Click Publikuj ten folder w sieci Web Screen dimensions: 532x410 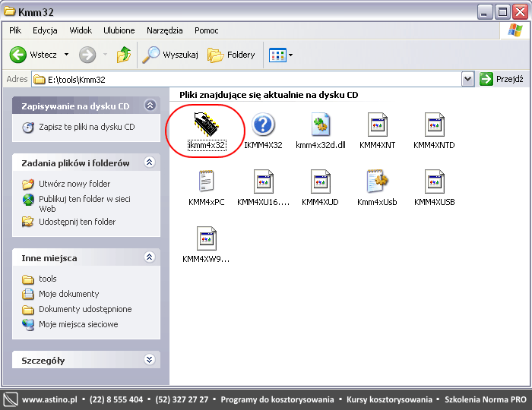pyautogui.click(x=84, y=203)
